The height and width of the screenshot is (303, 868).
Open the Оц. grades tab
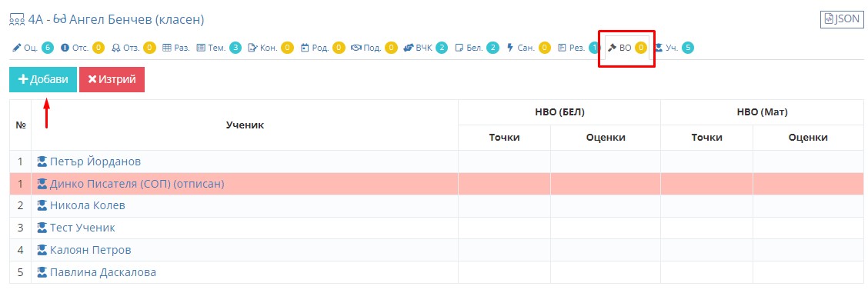32,48
